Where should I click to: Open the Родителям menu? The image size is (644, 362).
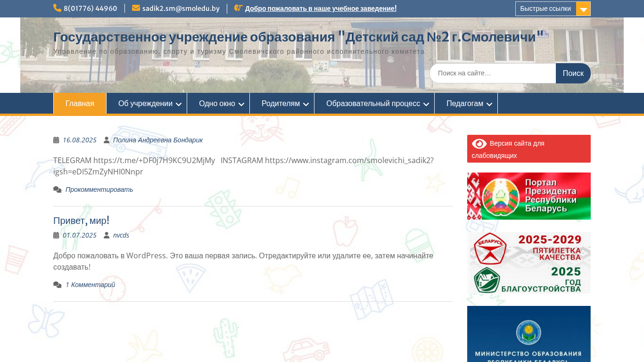[282, 104]
